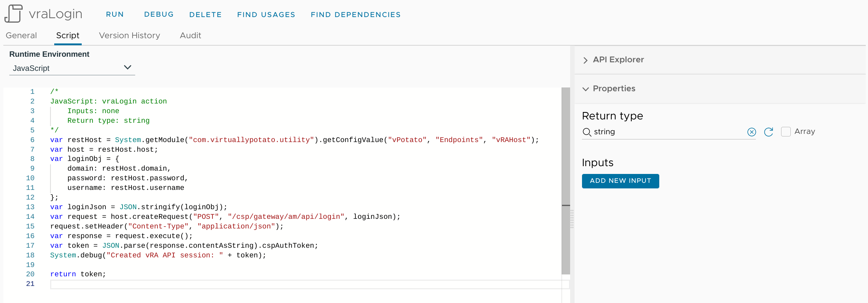The image size is (868, 303).
Task: Click "var host = restHost.host;" line
Action: pos(104,149)
